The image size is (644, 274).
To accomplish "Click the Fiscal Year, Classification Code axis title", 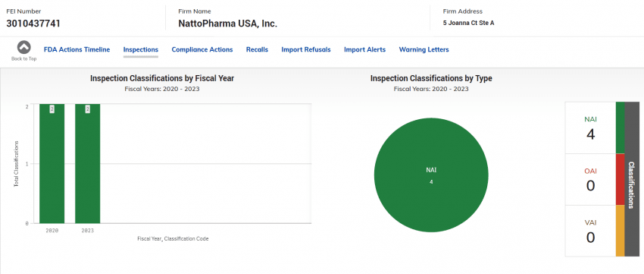I will pos(173,238).
